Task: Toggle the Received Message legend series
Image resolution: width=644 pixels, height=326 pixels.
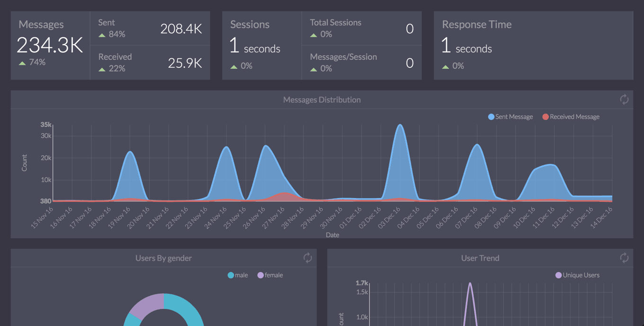Action: (571, 117)
